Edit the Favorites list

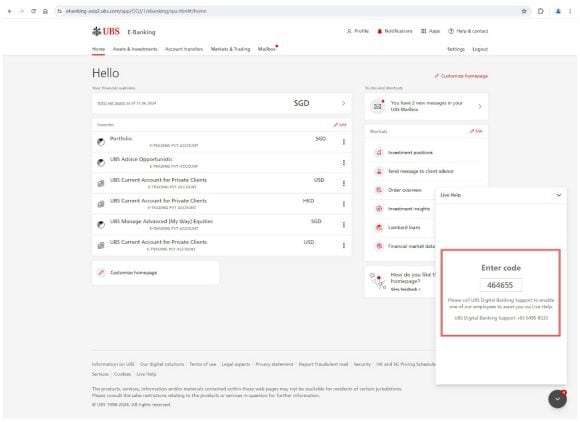coord(340,125)
